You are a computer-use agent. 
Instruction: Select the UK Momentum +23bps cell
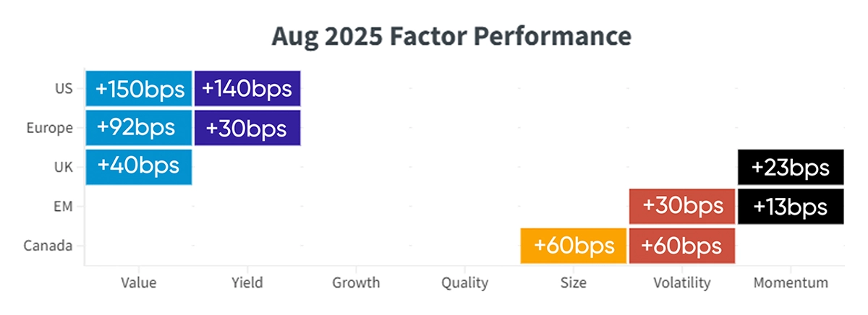790,167
